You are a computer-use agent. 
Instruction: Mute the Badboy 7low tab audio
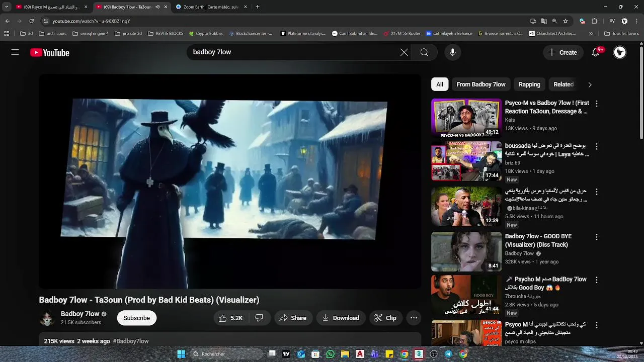[157, 7]
